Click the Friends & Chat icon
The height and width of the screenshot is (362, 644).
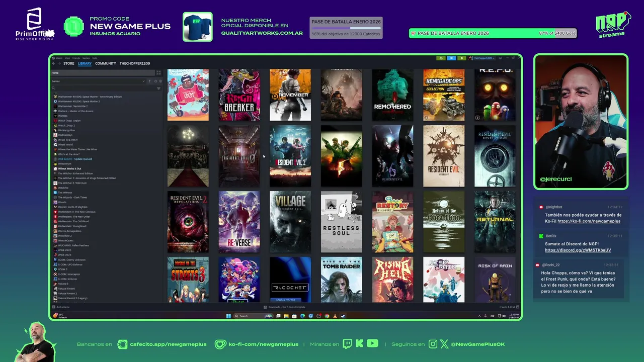click(517, 307)
